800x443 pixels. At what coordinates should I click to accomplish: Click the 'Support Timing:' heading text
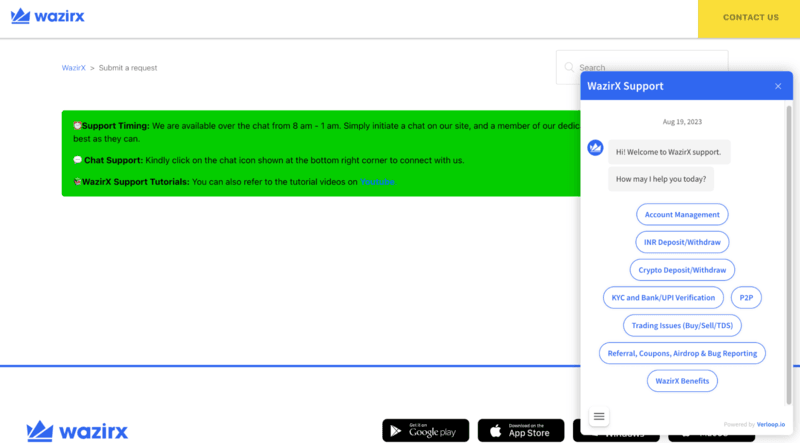[116, 126]
